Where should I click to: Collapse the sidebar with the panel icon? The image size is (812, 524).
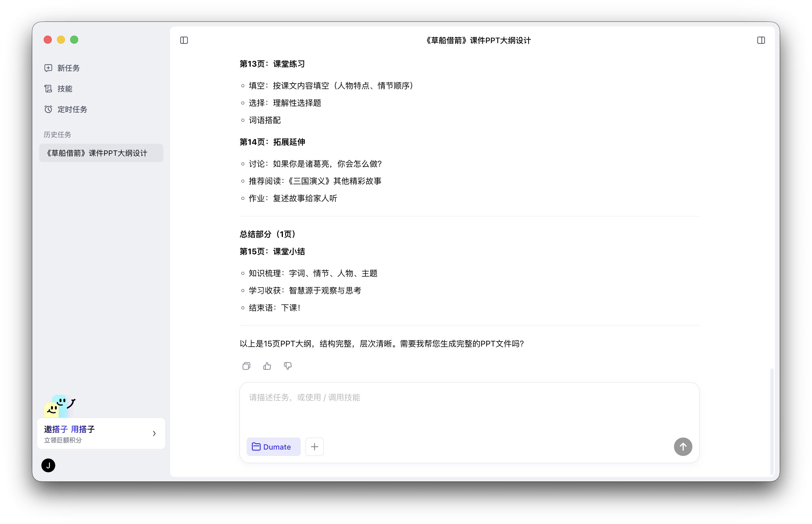coord(184,40)
